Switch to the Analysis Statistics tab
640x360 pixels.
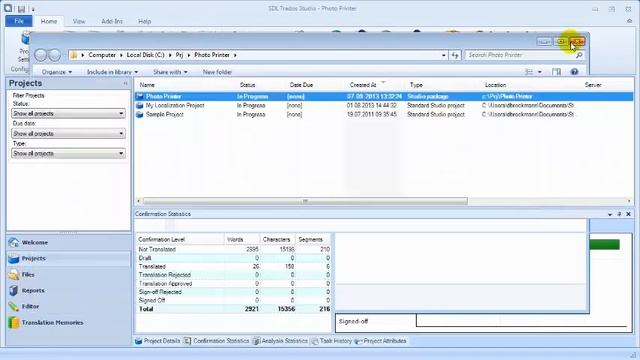coord(280,341)
